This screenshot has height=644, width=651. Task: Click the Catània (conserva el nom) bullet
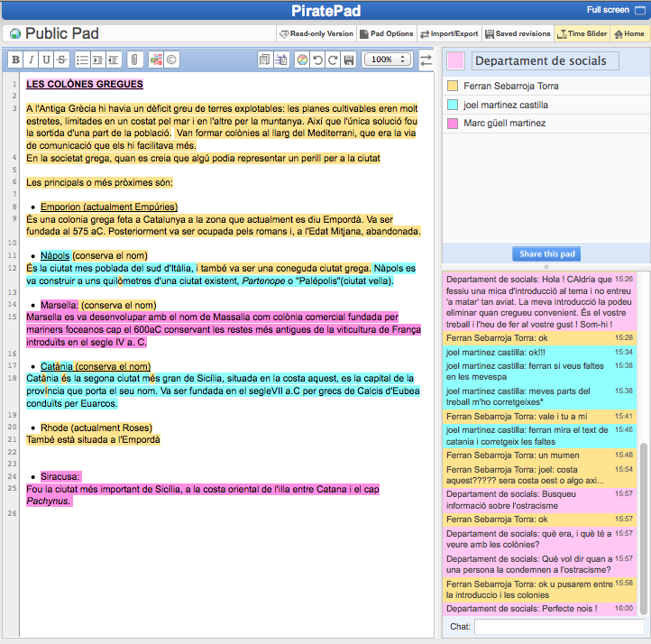[x=96, y=366]
